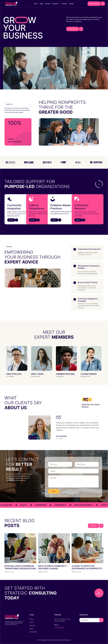108x644 pixels.
Task: Click the newsletter send icon button
Action: click(x=101, y=620)
